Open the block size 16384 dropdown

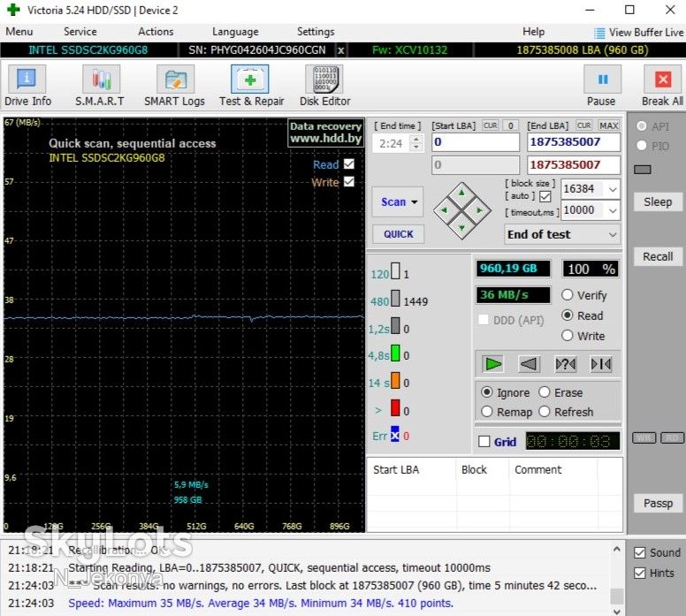tap(613, 189)
